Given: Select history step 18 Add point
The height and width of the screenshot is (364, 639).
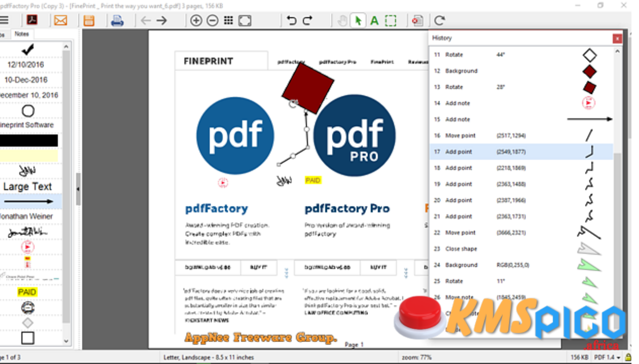Looking at the screenshot, I should pos(521,168).
